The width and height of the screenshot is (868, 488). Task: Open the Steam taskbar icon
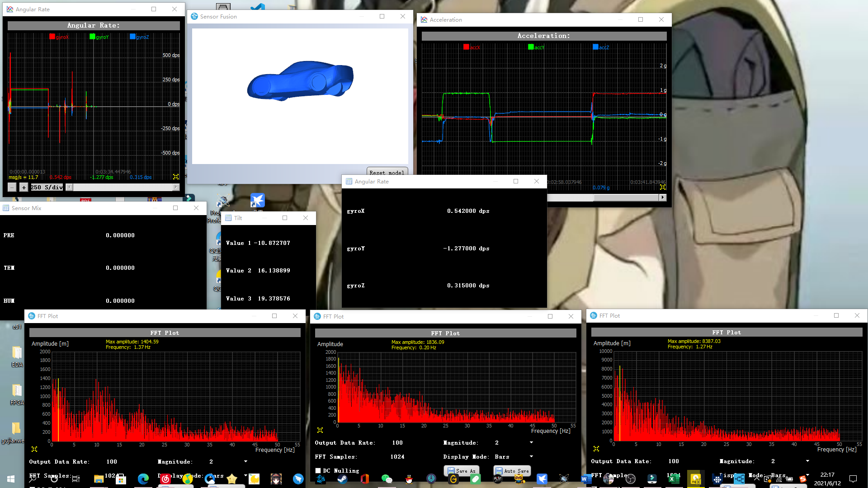pyautogui.click(x=342, y=479)
